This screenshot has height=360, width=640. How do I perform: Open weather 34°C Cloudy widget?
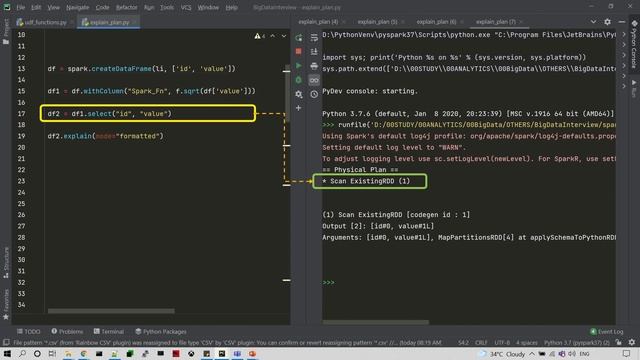pyautogui.click(x=503, y=354)
